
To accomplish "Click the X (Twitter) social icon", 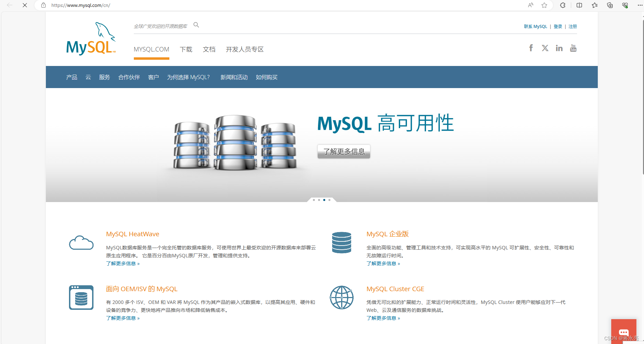I will [545, 48].
